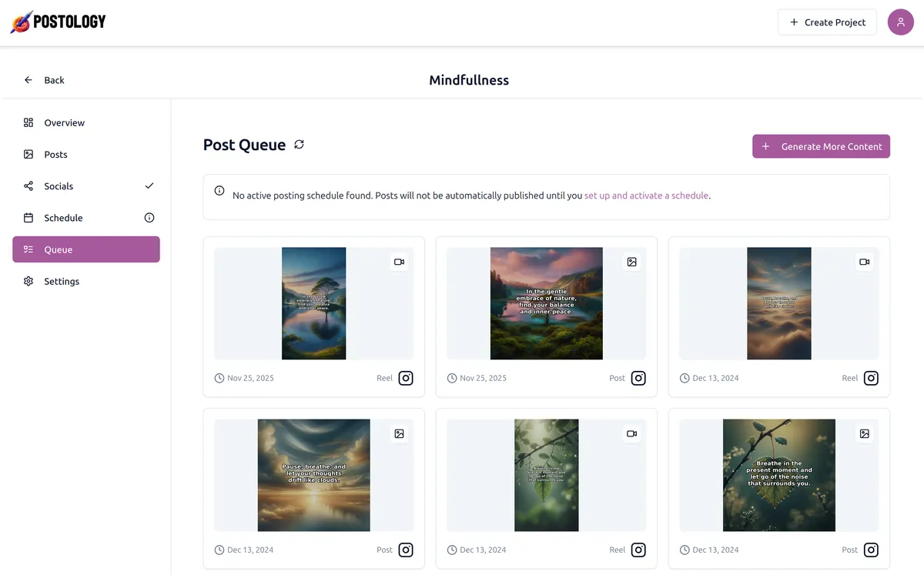Image resolution: width=924 pixels, height=575 pixels.
Task: Click the checkmark icon beside Socials
Action: 149,186
